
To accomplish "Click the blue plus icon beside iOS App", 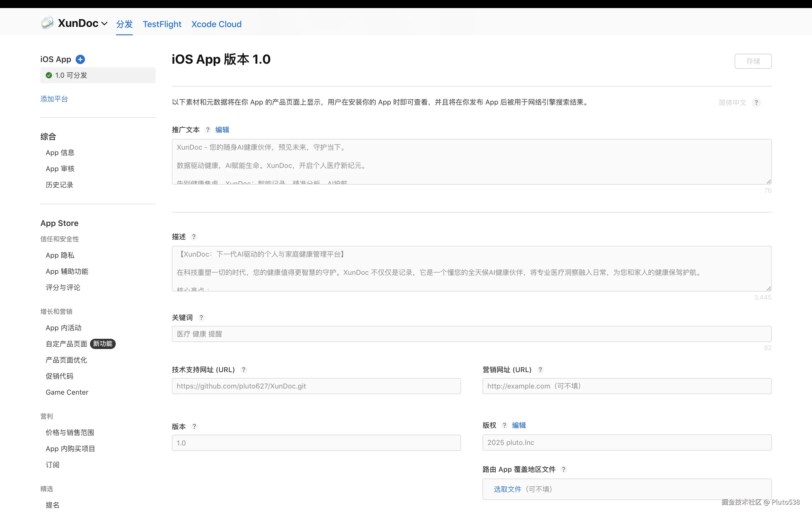I will (x=80, y=59).
